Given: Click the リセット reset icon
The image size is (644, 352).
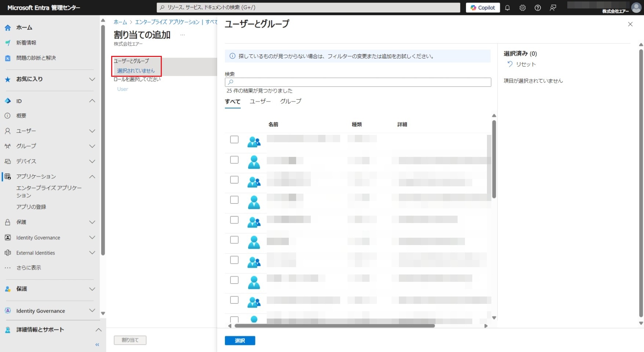Looking at the screenshot, I should 510,64.
